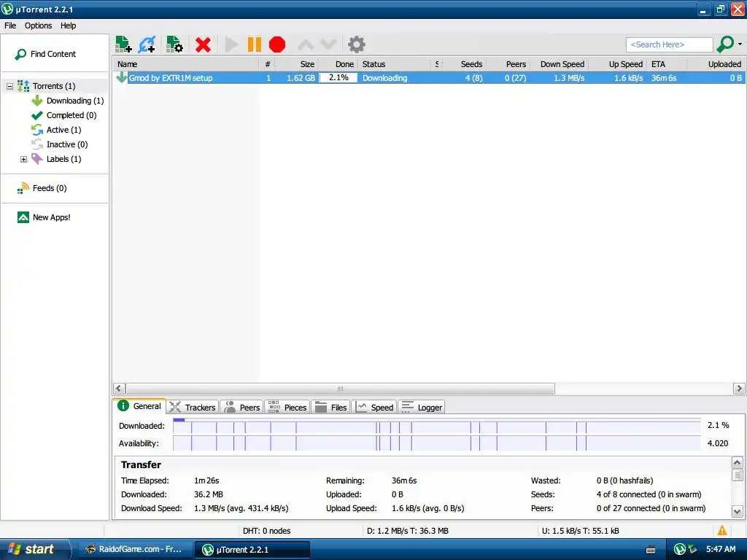The width and height of the screenshot is (747, 560).
Task: Click the Windows start button
Action: point(34,550)
